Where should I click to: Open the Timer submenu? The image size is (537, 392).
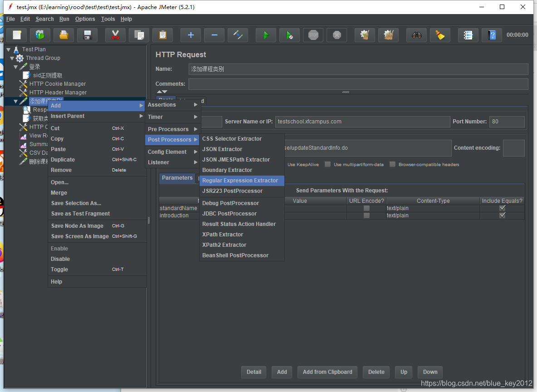click(x=173, y=117)
